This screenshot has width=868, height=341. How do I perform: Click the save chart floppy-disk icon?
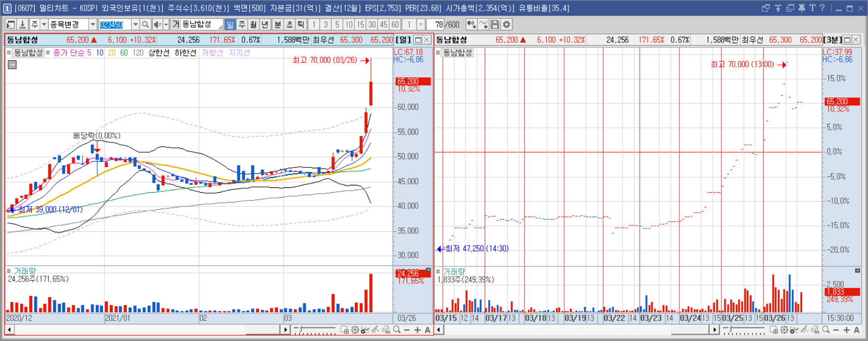(495, 24)
